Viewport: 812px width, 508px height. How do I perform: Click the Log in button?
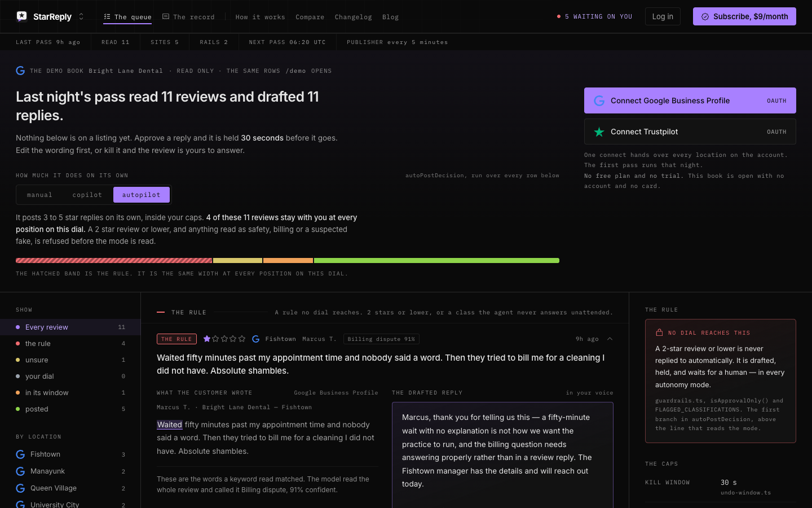click(x=663, y=16)
